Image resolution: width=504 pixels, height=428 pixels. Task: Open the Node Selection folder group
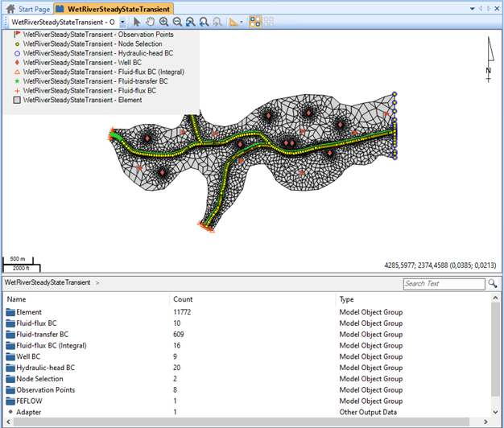pos(35,379)
